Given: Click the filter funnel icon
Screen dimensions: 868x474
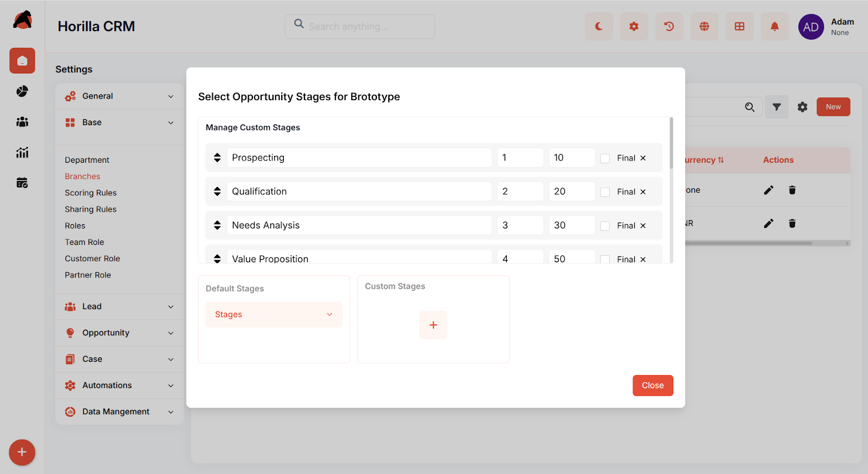Looking at the screenshot, I should click(777, 107).
